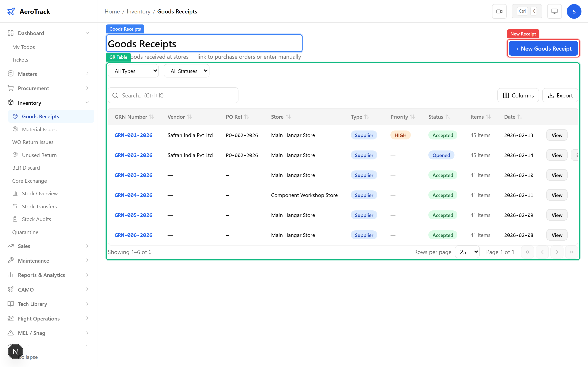588x367 pixels.
Task: Click the user avatar circle at top right
Action: pyautogui.click(x=574, y=11)
